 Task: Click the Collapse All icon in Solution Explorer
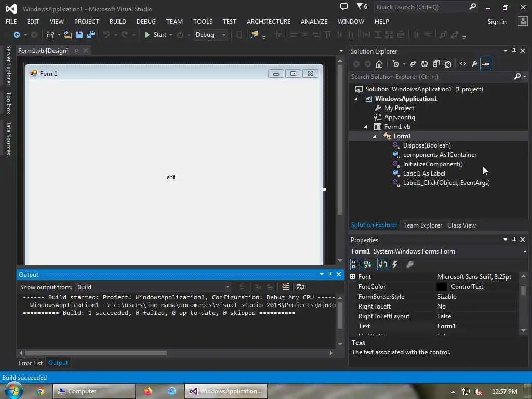click(x=436, y=64)
